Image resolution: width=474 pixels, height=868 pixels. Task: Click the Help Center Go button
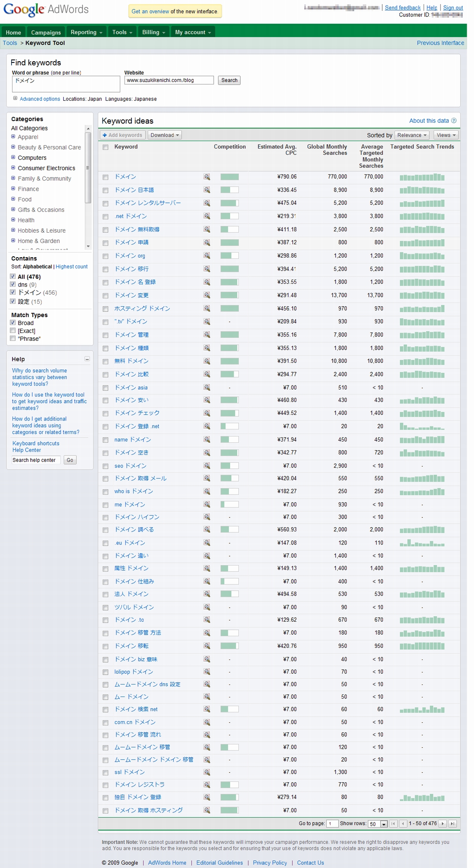point(70,460)
